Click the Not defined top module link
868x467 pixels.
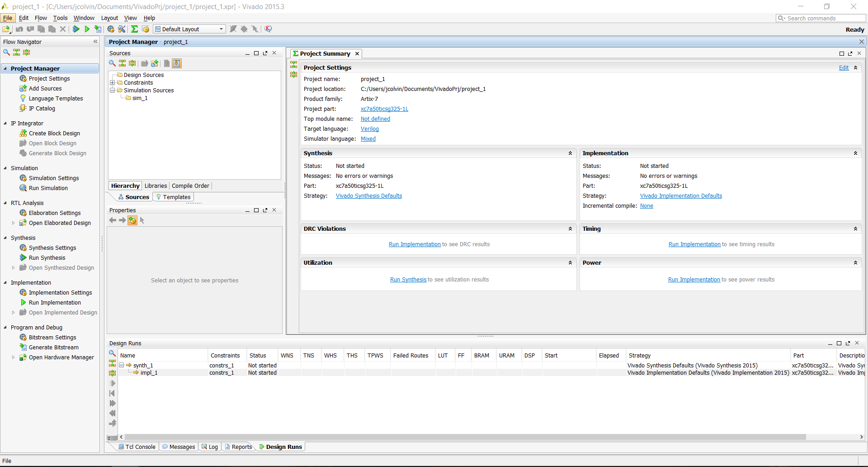[375, 119]
